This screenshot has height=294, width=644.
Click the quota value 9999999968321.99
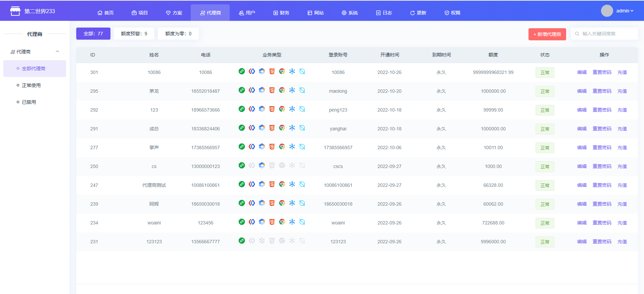click(x=493, y=72)
